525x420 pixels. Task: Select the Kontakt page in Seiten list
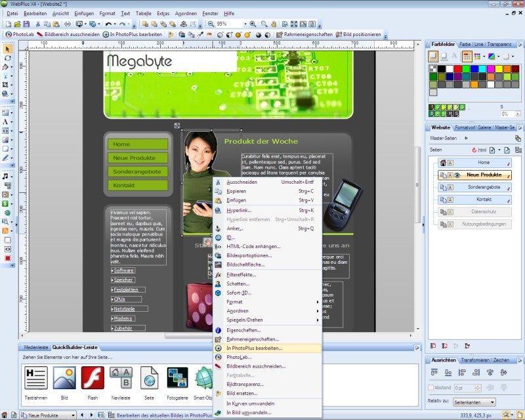474,199
